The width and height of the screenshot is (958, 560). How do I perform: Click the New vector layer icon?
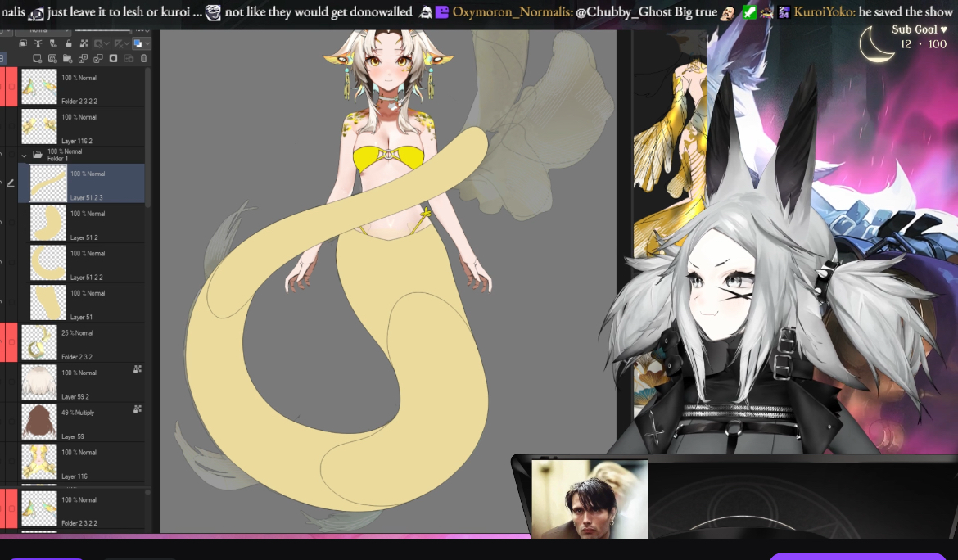tap(52, 58)
